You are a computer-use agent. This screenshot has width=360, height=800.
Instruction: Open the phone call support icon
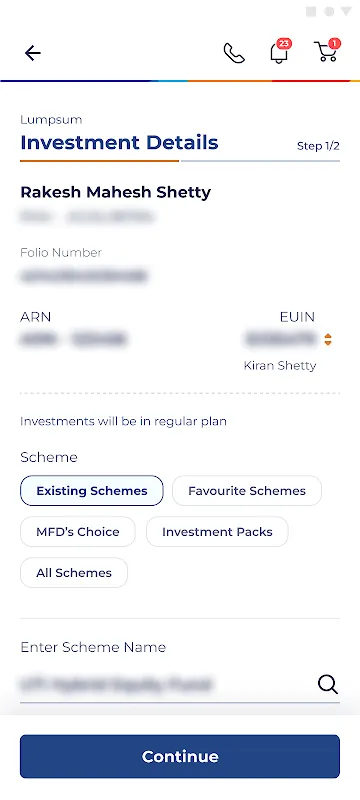(x=234, y=53)
